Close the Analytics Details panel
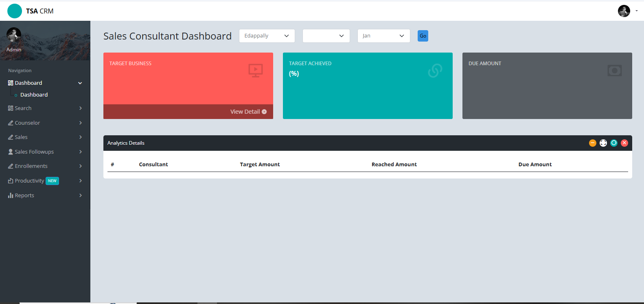The image size is (644, 304). [624, 143]
